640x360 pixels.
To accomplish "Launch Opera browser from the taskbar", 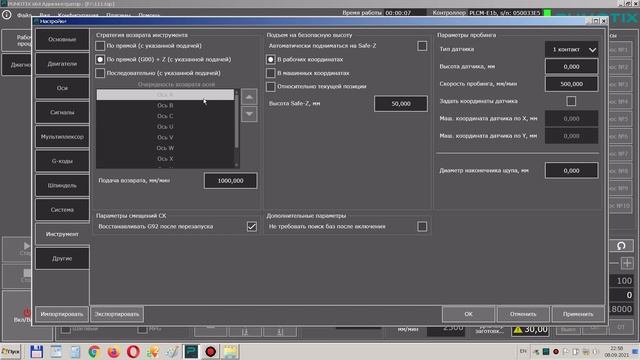I will [x=133, y=351].
